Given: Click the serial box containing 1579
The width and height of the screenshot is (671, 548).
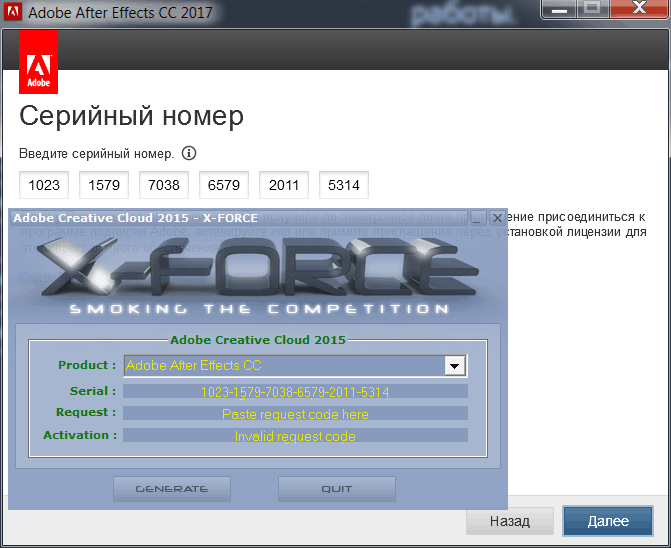Looking at the screenshot, I should coord(104,185).
